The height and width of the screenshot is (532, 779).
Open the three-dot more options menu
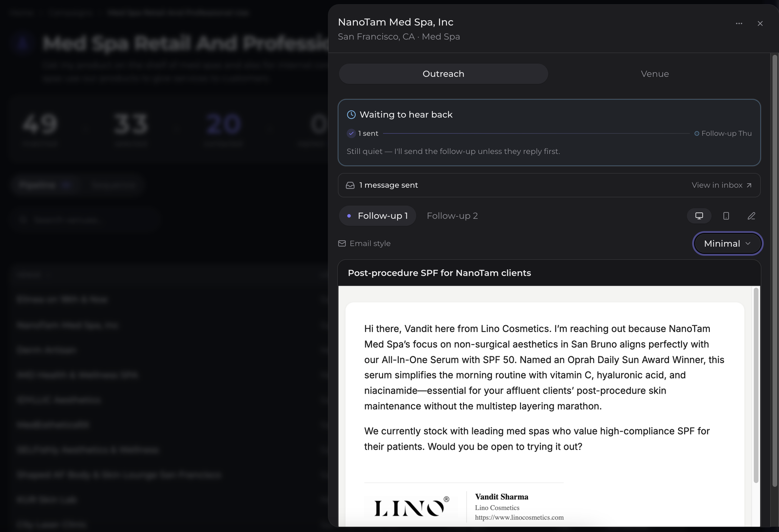coord(739,23)
